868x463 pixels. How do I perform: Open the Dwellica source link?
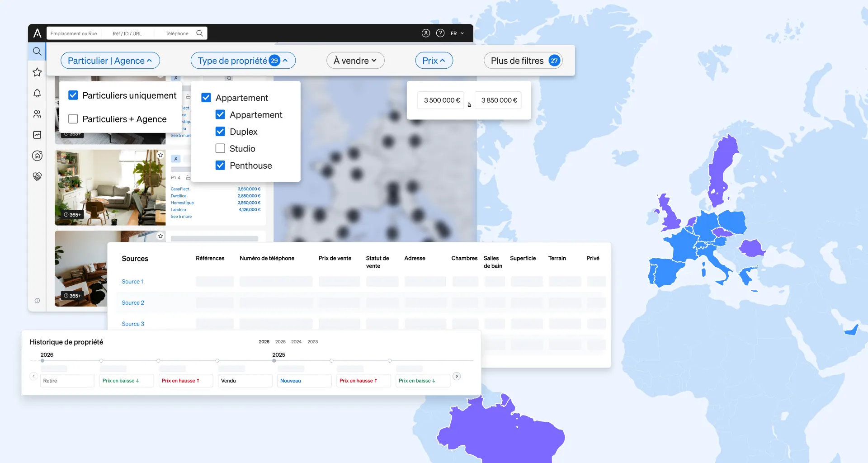tap(179, 196)
